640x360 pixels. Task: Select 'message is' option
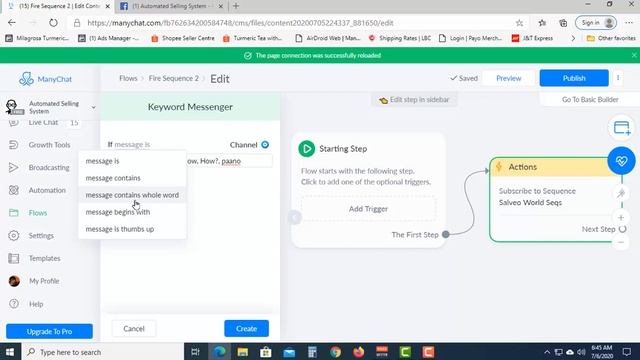coord(132,161)
